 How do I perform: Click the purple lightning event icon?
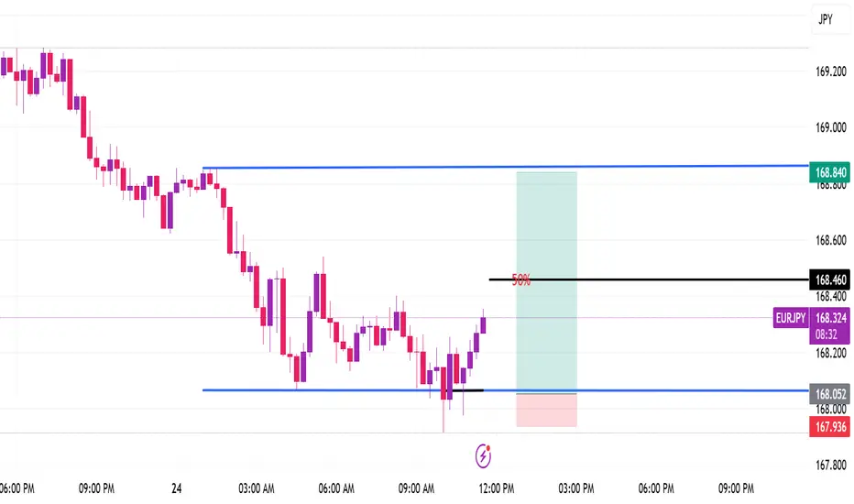483,456
